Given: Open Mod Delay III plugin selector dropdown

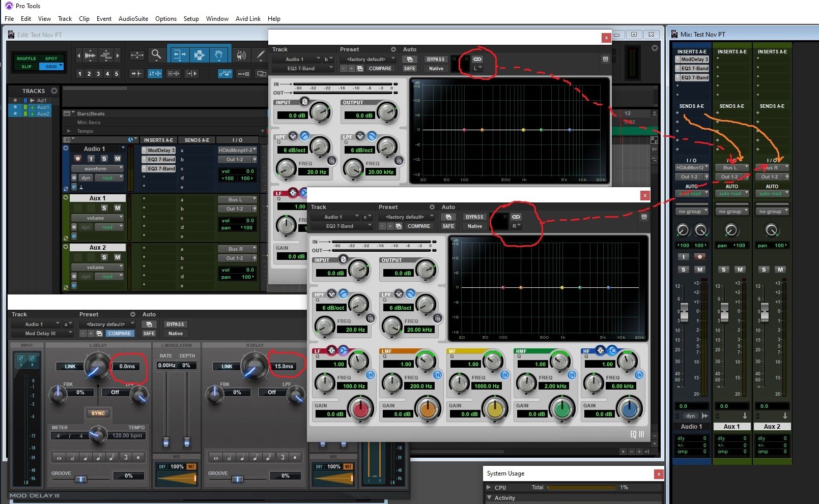Looking at the screenshot, I should coord(42,334).
